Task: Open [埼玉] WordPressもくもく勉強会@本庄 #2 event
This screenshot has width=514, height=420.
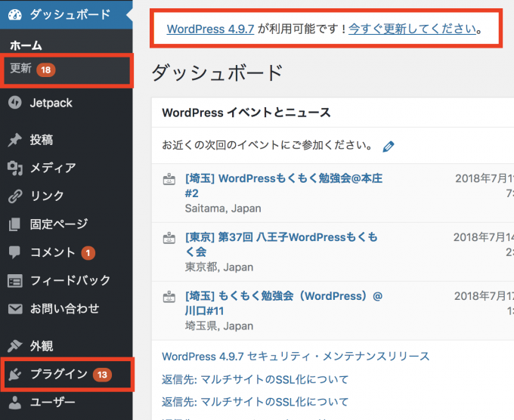Action: point(284,186)
